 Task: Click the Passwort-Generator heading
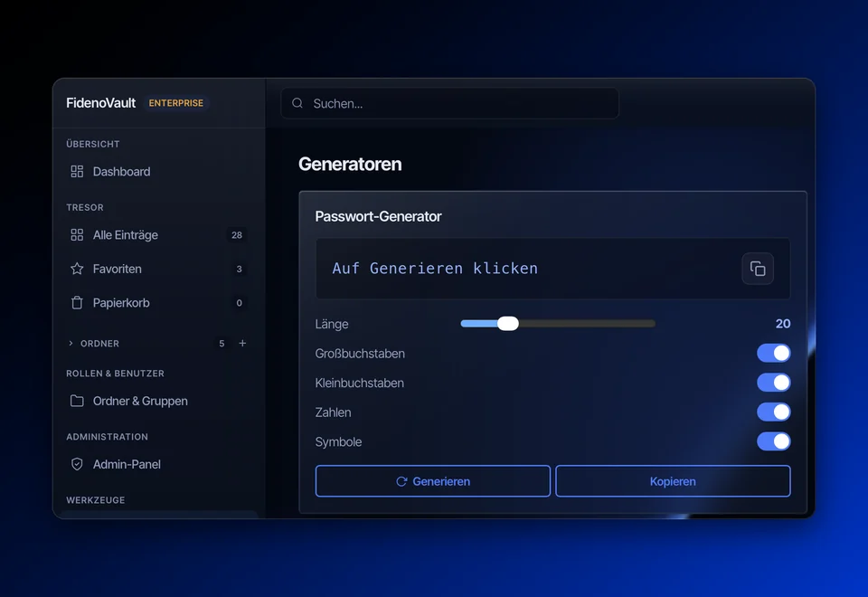[x=378, y=216]
